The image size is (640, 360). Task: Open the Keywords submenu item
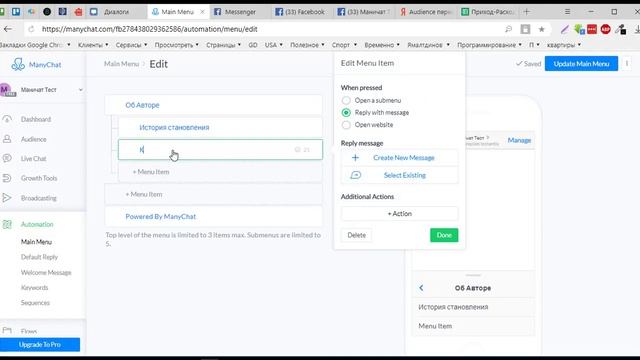[34, 287]
